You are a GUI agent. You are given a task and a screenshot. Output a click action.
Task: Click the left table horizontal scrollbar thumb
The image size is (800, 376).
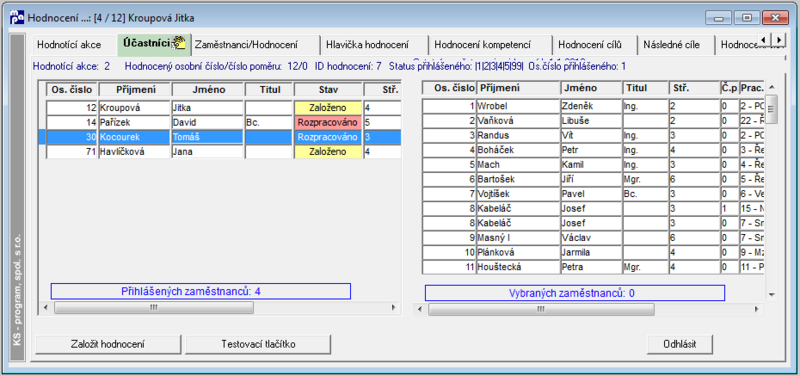(154, 308)
